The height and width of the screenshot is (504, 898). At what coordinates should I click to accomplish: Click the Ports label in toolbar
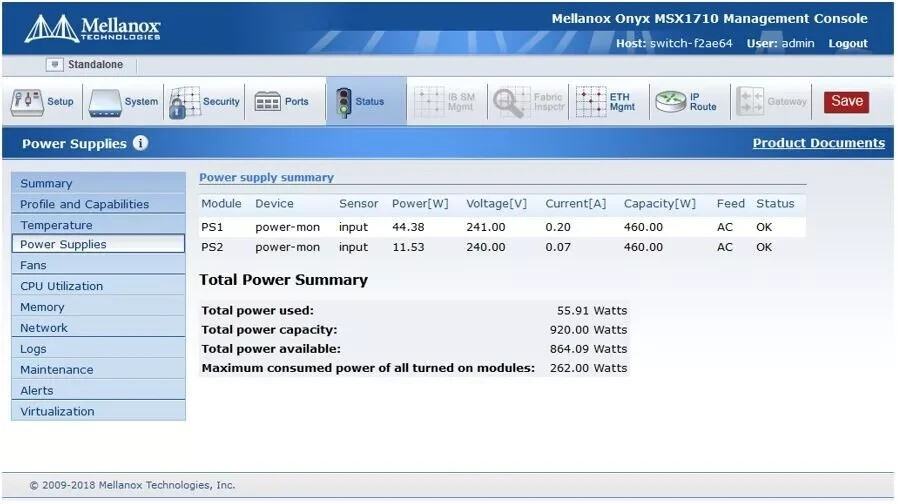pos(297,101)
